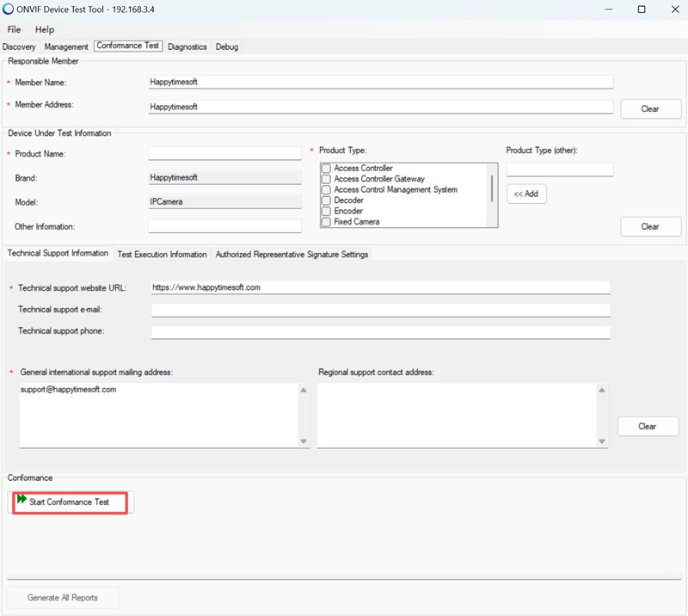Check the Access Controller checkbox
The height and width of the screenshot is (616, 688).
[326, 169]
